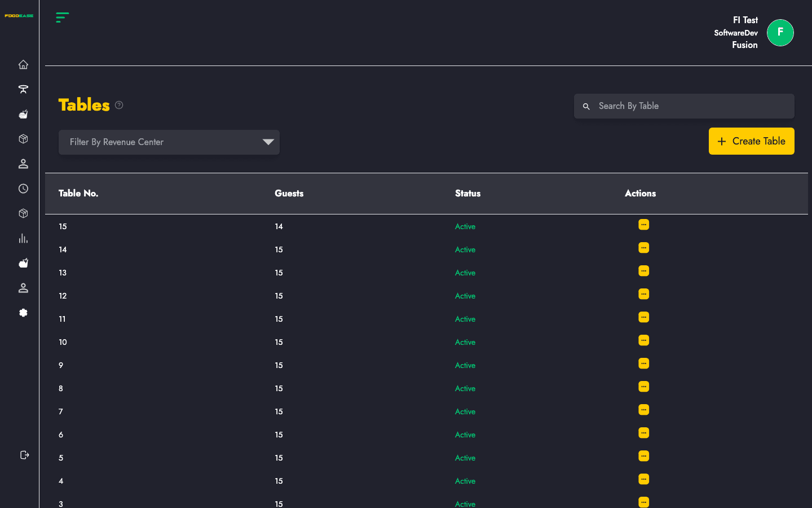The width and height of the screenshot is (812, 508).
Task: Click the Guests column header
Action: [x=289, y=193]
